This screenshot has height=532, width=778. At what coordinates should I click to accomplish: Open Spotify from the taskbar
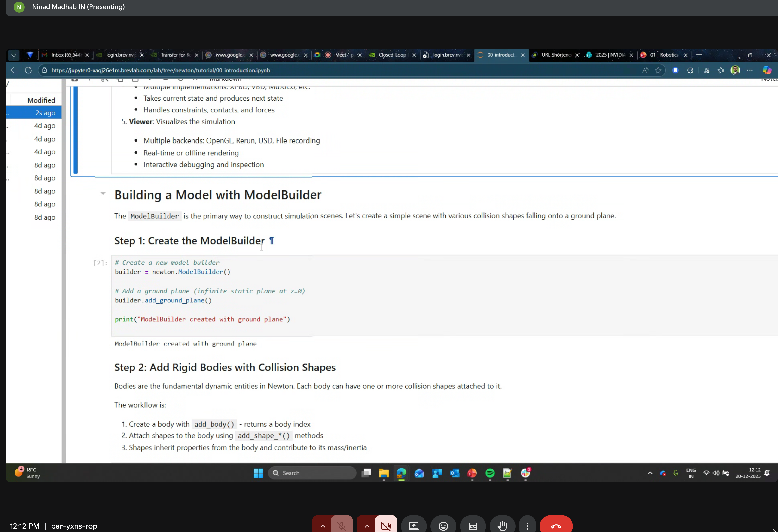pyautogui.click(x=490, y=473)
